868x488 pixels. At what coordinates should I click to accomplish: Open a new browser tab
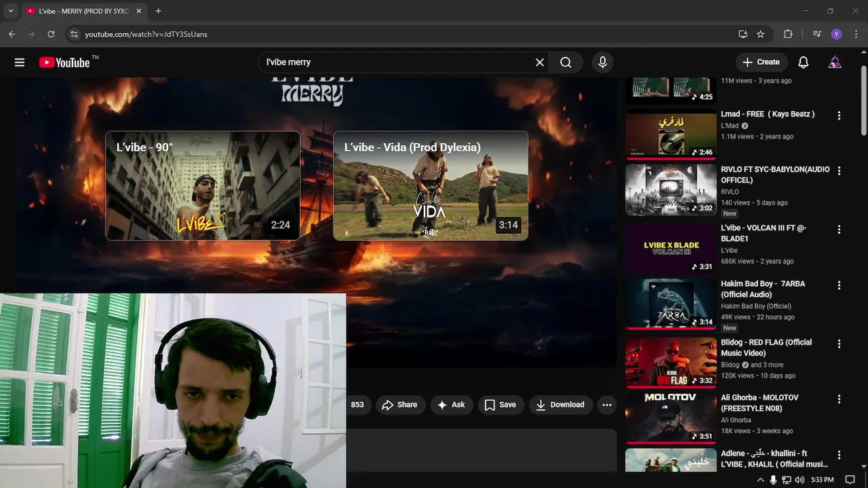158,11
